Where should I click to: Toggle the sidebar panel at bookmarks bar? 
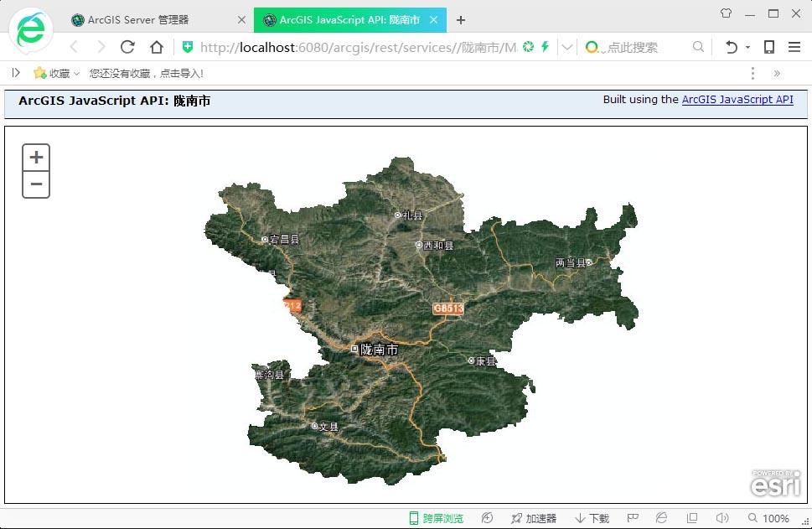[x=16, y=73]
